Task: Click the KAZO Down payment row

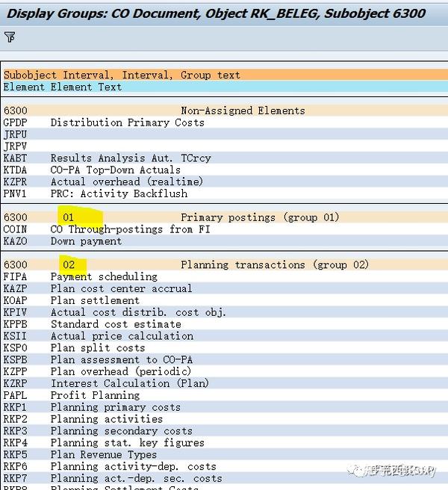Action: pyautogui.click(x=225, y=241)
